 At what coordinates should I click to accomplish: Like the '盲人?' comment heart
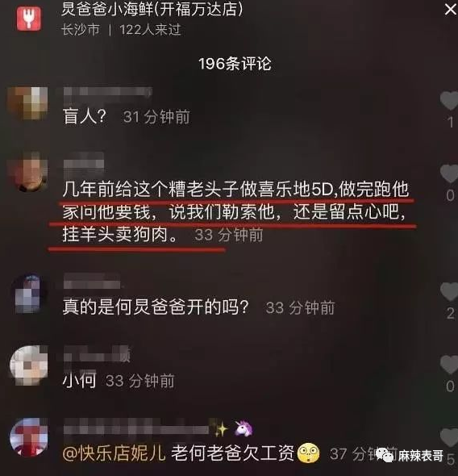tap(449, 101)
